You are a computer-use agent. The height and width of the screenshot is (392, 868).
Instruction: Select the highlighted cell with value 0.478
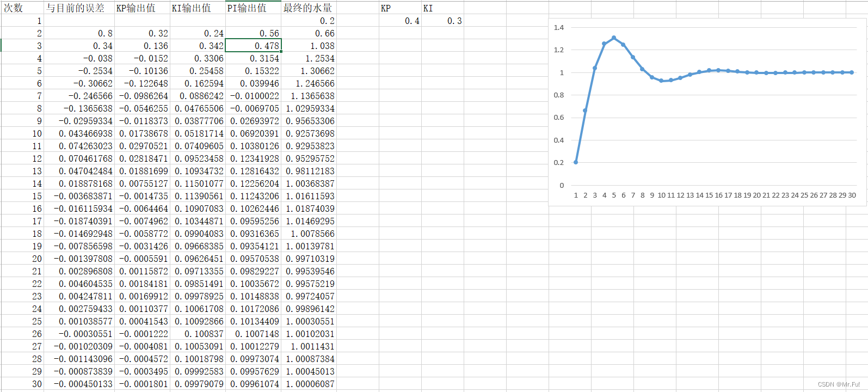254,46
